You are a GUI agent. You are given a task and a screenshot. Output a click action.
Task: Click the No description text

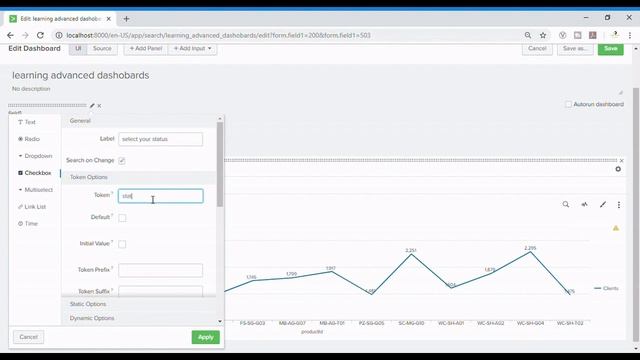click(x=31, y=89)
